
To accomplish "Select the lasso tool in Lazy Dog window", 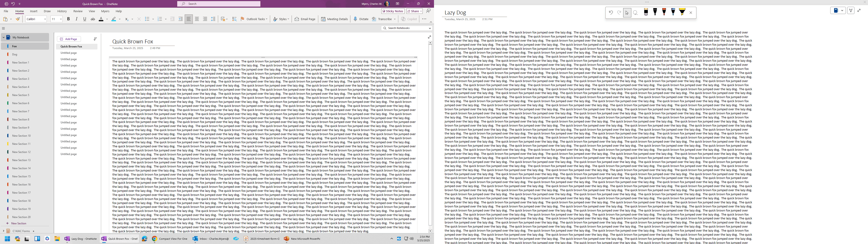I will click(x=636, y=13).
